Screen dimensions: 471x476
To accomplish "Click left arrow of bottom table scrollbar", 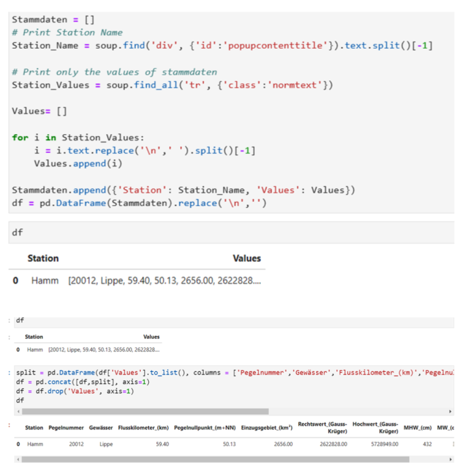I will pos(22,459).
